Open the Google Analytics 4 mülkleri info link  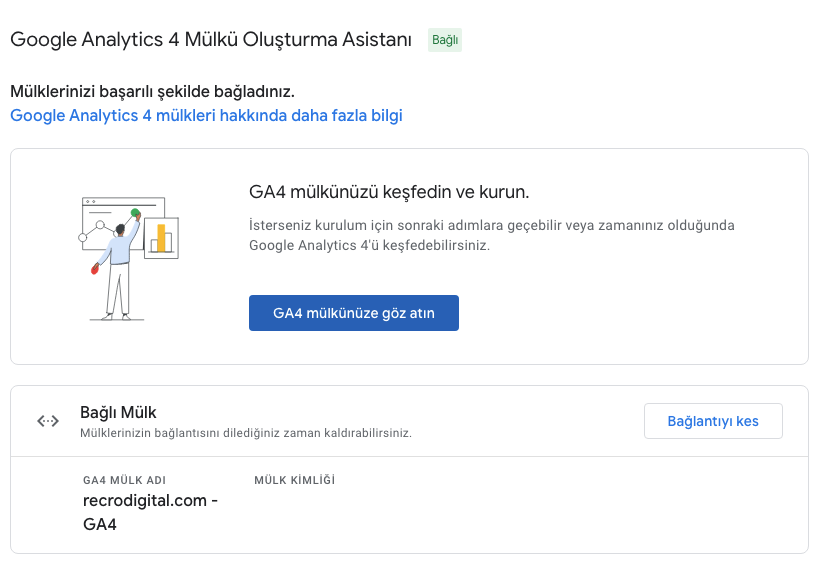coord(206,115)
